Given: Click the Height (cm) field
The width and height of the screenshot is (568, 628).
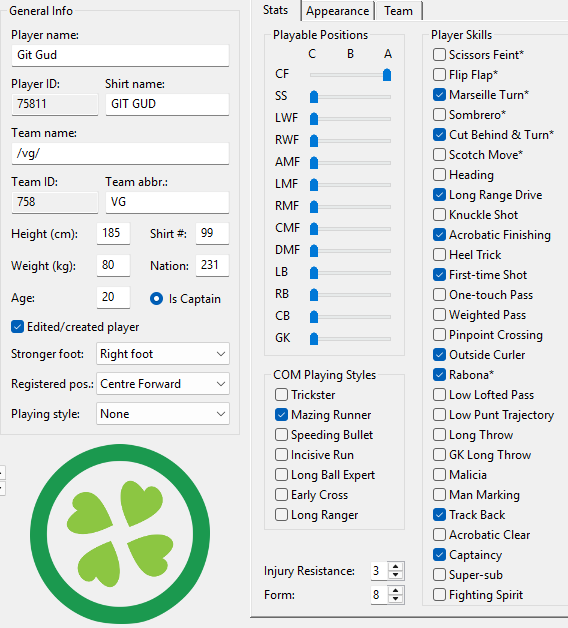Looking at the screenshot, I should pos(113,233).
